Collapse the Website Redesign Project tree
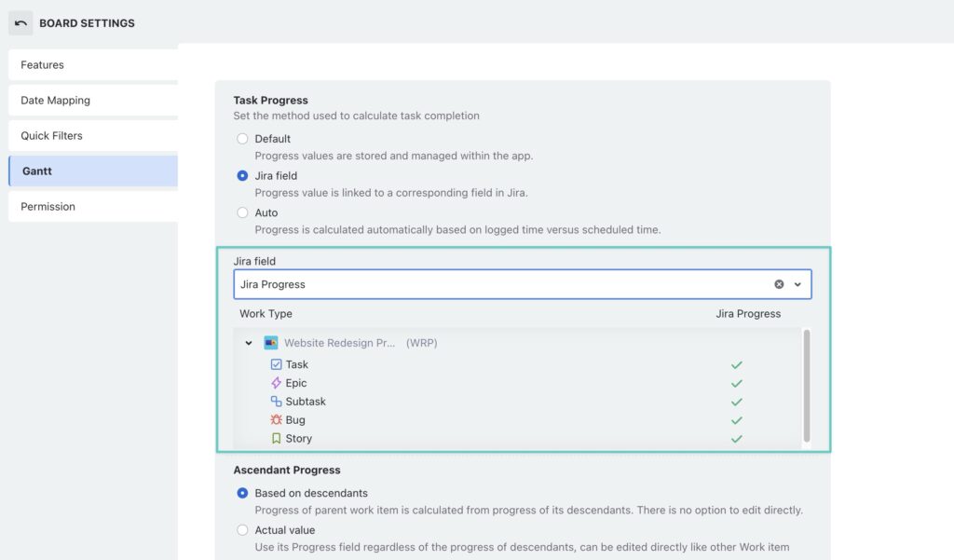Viewport: 954px width, 560px height. pos(248,342)
